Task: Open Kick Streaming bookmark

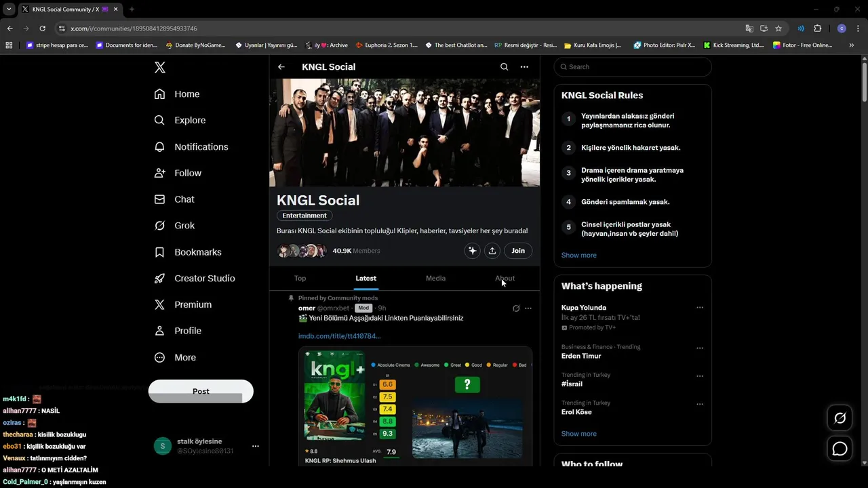Action: tap(734, 45)
